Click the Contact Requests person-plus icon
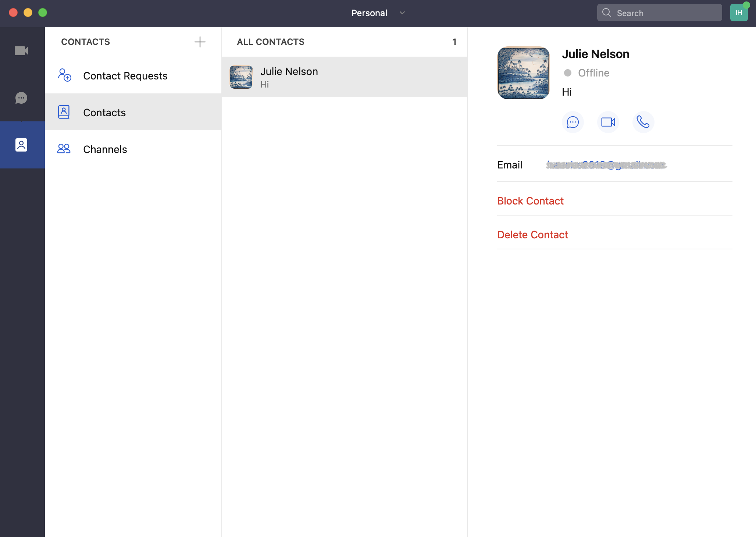756x537 pixels. pos(64,75)
